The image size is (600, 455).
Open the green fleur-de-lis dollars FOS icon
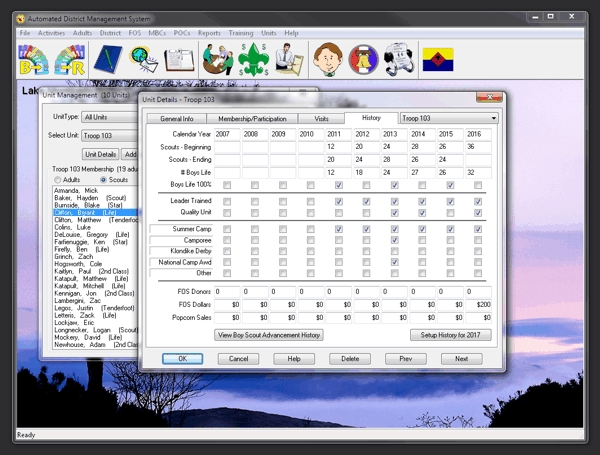pos(253,60)
